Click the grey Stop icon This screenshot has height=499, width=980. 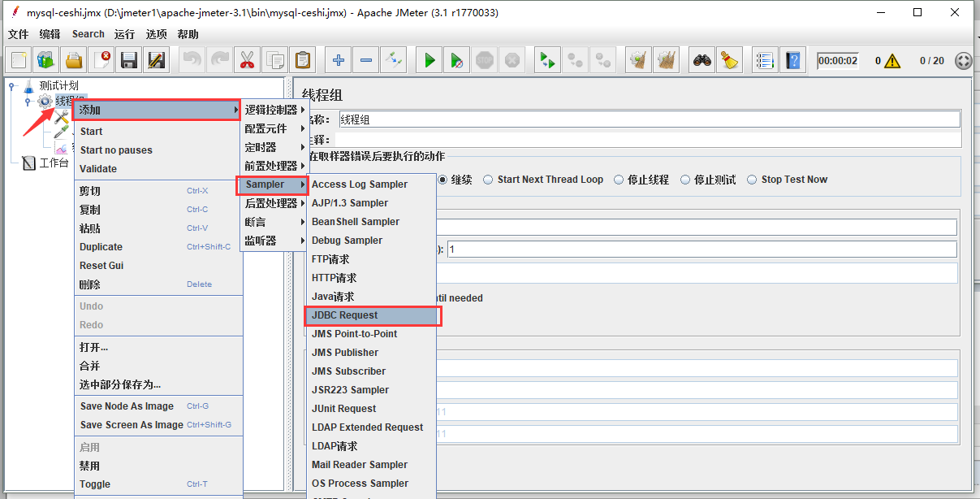point(485,60)
